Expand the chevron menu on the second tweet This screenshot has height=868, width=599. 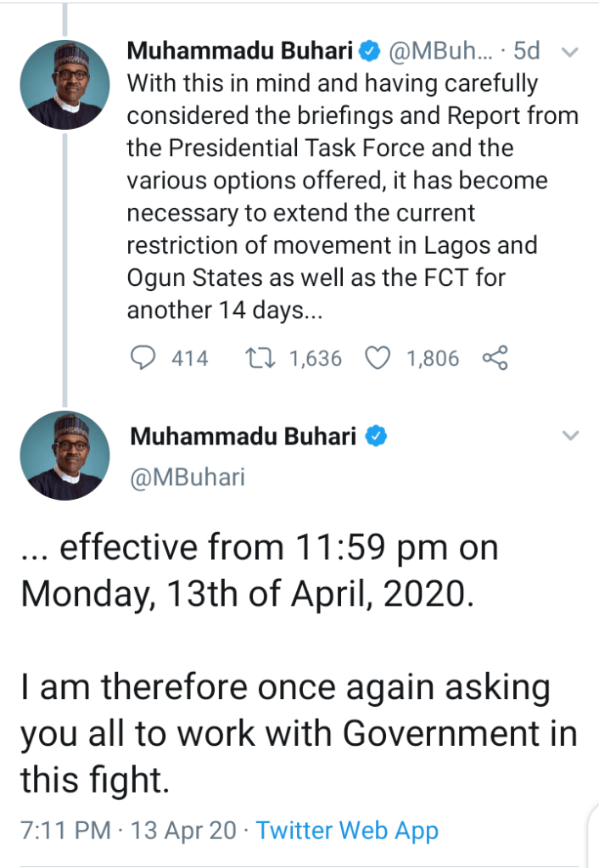tap(571, 437)
